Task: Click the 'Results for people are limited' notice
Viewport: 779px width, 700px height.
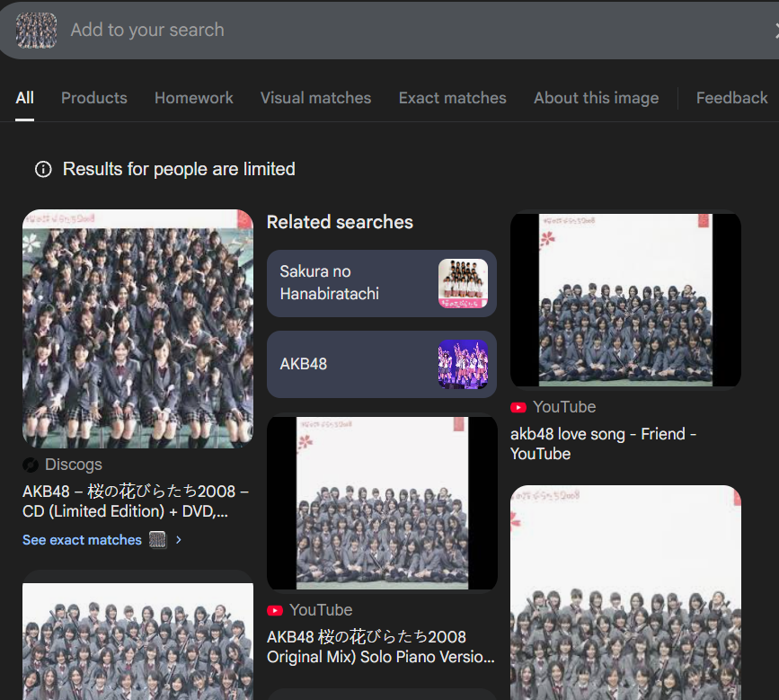Action: click(x=179, y=170)
